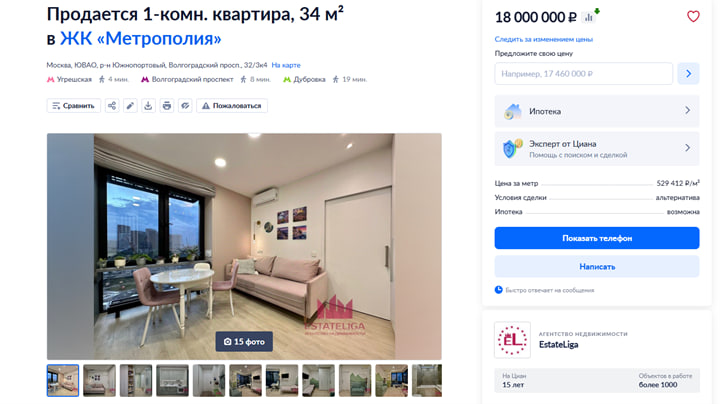The width and height of the screenshot is (720, 404).
Task: Click the download listing icon
Action: point(148,106)
